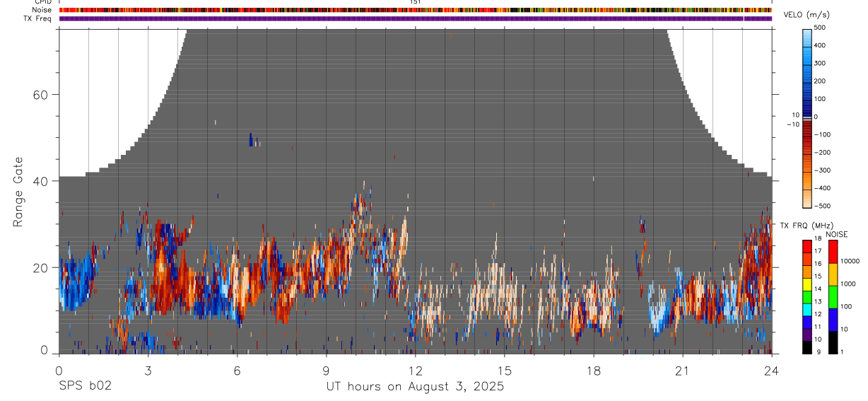Click the '24' hour tick on time axis
The width and height of the screenshot is (868, 401).
[x=772, y=370]
